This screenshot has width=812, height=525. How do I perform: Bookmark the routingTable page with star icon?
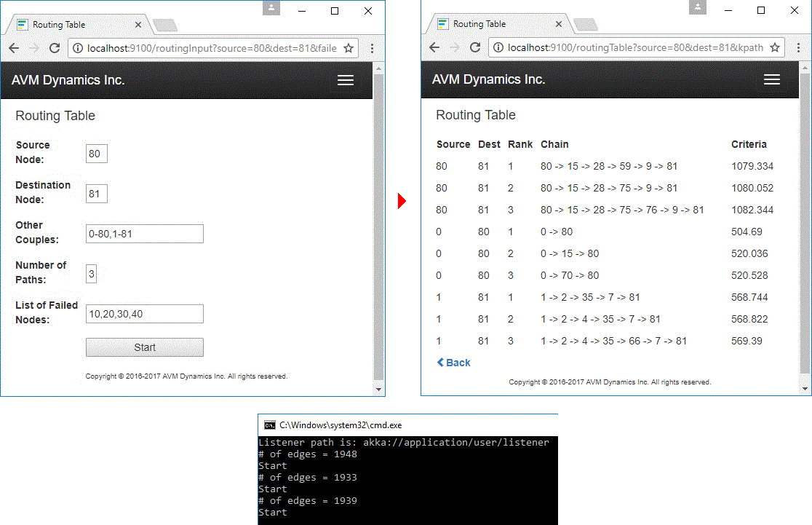[775, 47]
